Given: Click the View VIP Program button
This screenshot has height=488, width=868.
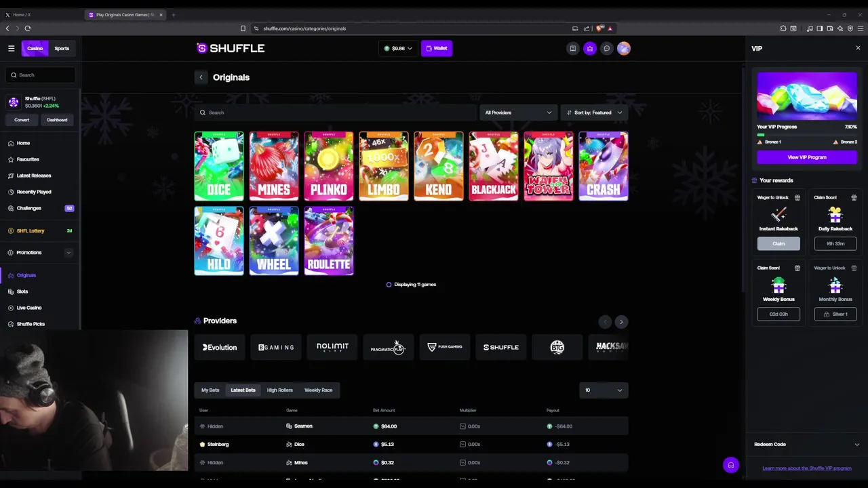Looking at the screenshot, I should pyautogui.click(x=807, y=157).
